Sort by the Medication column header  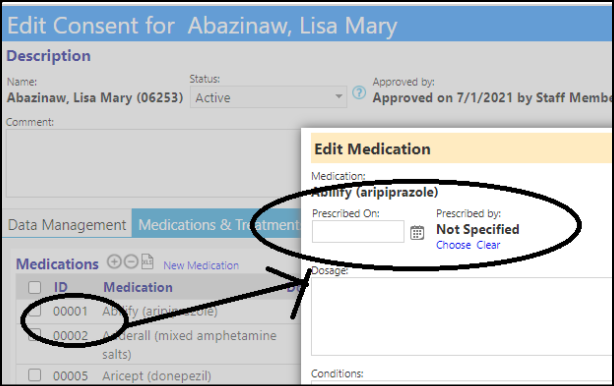coord(138,287)
